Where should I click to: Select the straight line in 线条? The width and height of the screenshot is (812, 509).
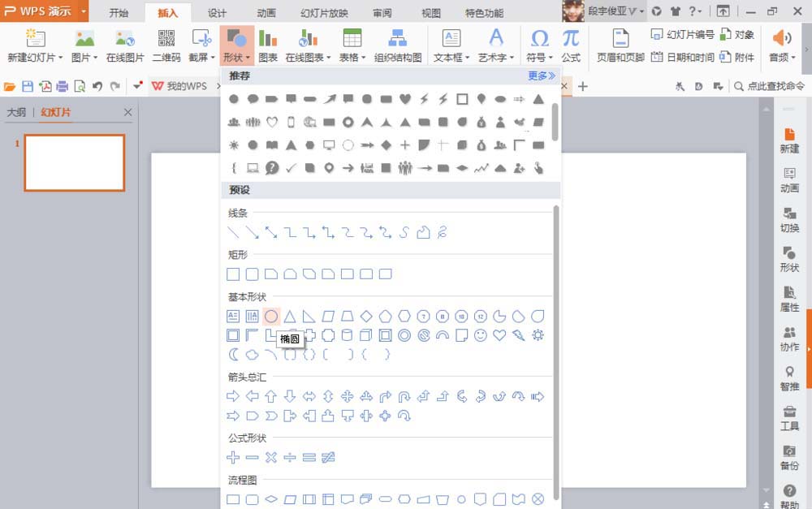[x=233, y=232]
